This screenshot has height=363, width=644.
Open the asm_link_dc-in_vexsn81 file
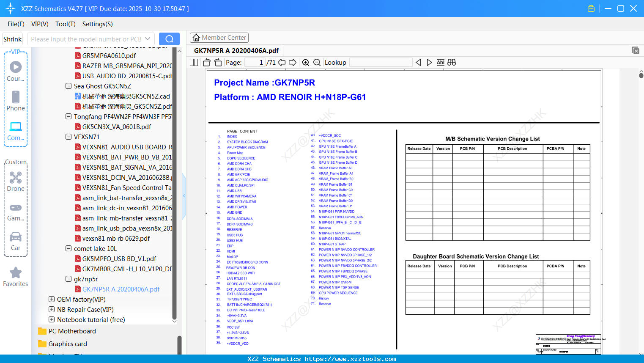pos(127,208)
